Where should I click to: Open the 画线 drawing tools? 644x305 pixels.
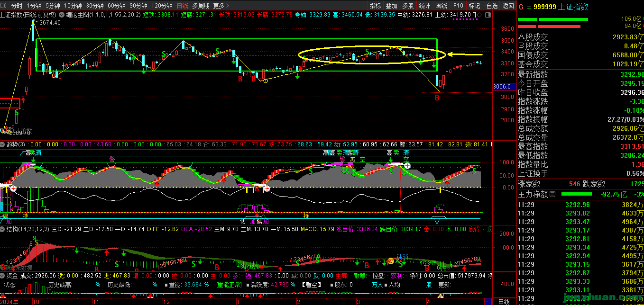441,6
